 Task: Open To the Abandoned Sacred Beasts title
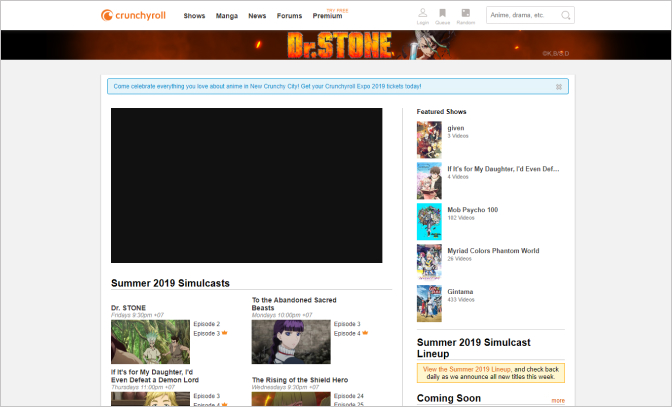294,304
